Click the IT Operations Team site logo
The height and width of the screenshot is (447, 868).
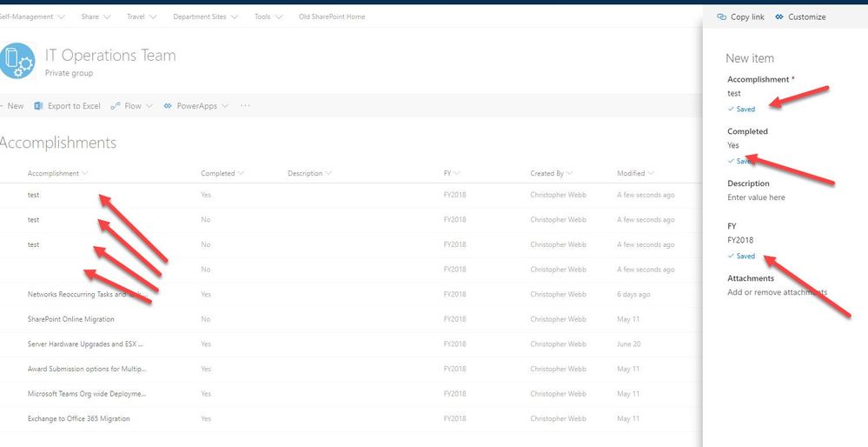coord(17,60)
